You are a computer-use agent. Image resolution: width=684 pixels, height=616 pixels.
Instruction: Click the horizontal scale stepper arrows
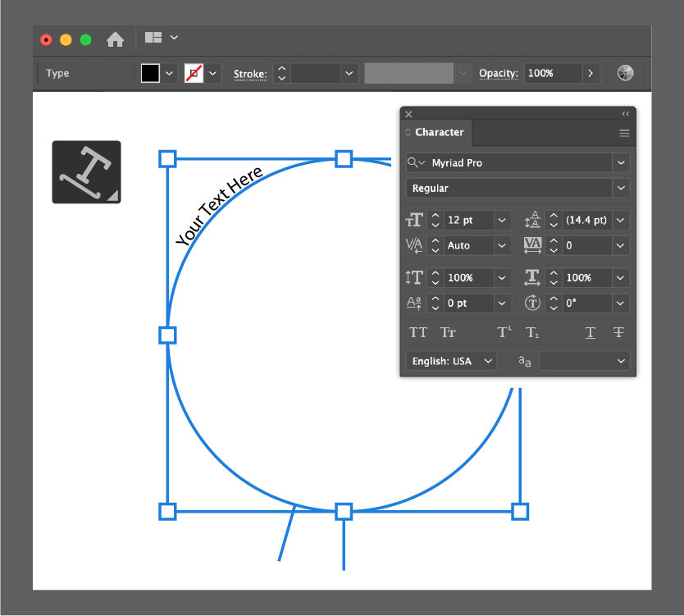pyautogui.click(x=554, y=277)
